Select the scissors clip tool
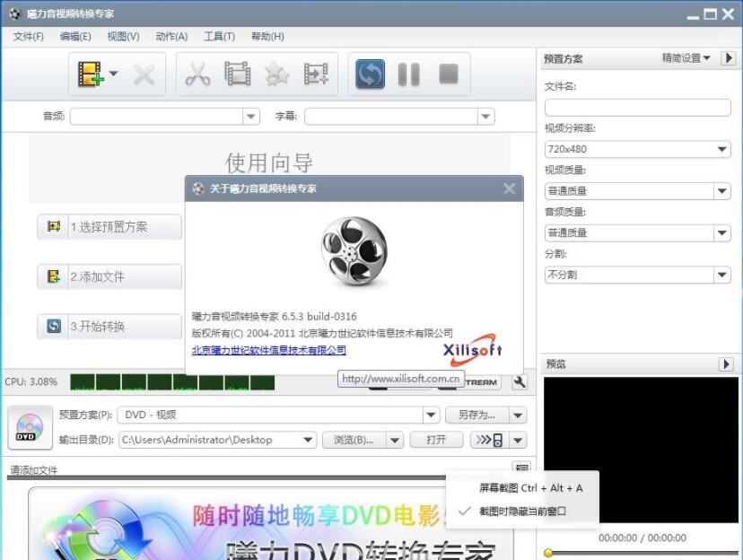 tap(197, 74)
